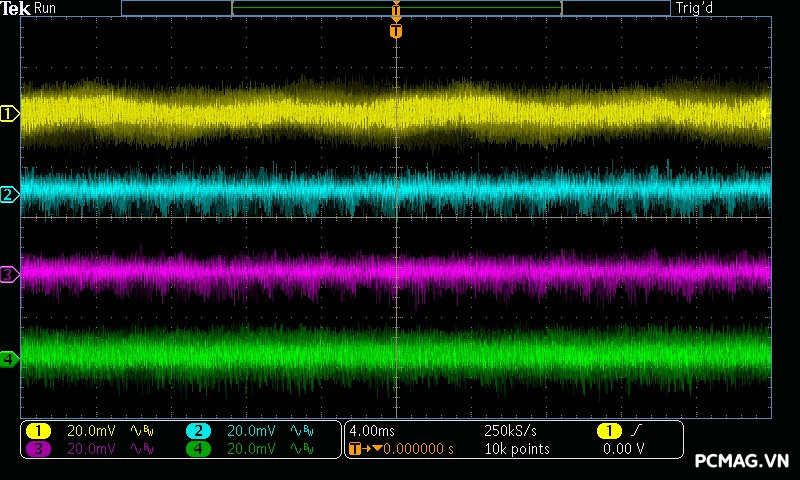The width and height of the screenshot is (800, 480).
Task: Select the channel 1 badge in readout
Action: click(38, 431)
